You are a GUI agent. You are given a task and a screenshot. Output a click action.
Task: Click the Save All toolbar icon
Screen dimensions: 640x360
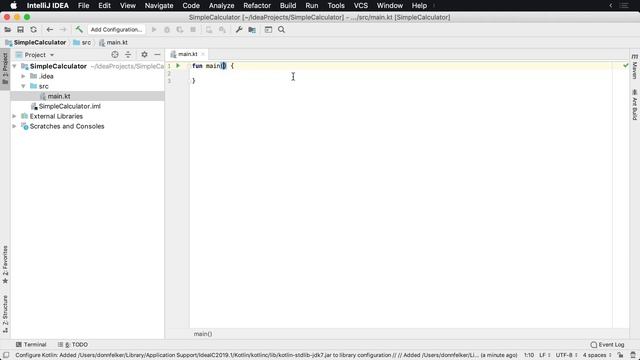(20, 30)
